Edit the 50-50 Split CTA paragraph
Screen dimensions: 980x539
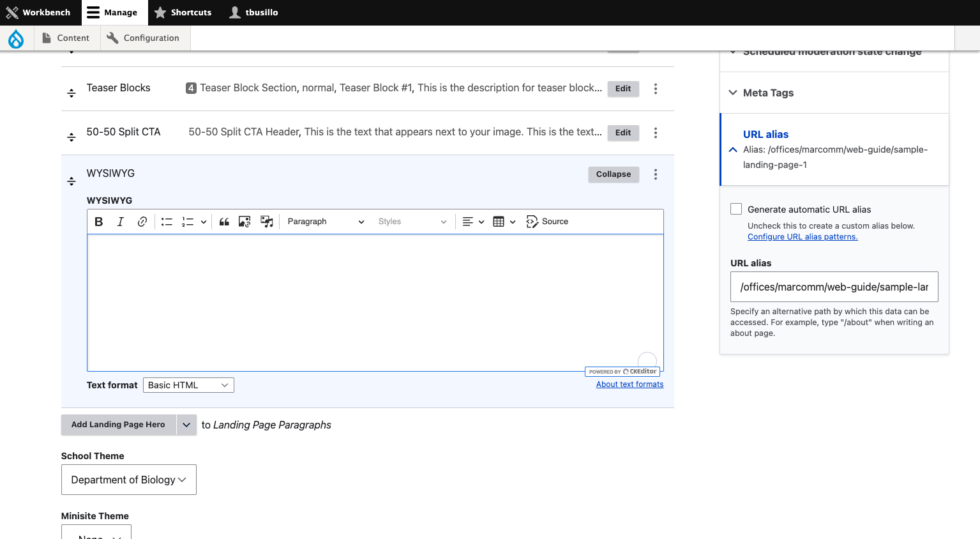click(x=623, y=133)
